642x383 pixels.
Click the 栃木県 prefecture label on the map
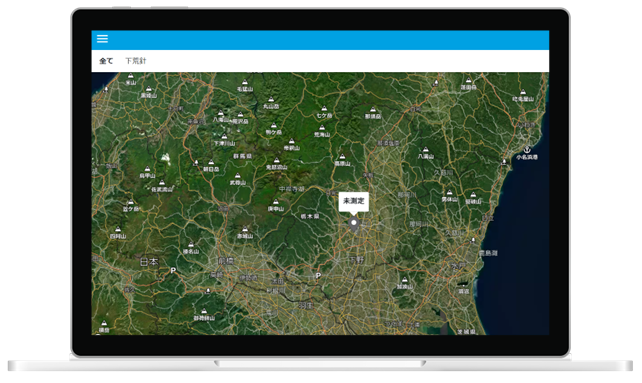[310, 216]
